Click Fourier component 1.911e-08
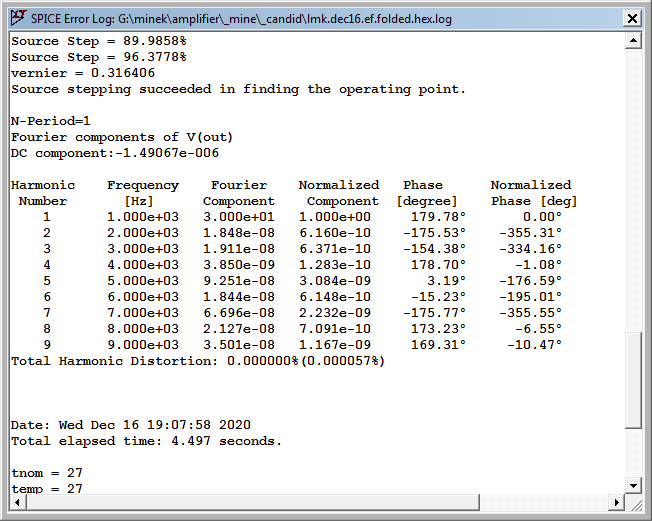This screenshot has width=652, height=521. pos(239,249)
